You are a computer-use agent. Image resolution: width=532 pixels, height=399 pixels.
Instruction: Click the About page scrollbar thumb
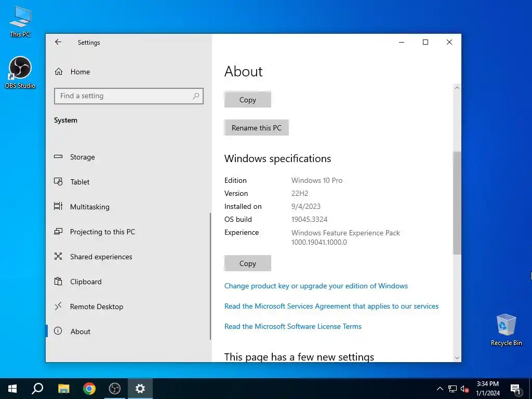[457, 203]
